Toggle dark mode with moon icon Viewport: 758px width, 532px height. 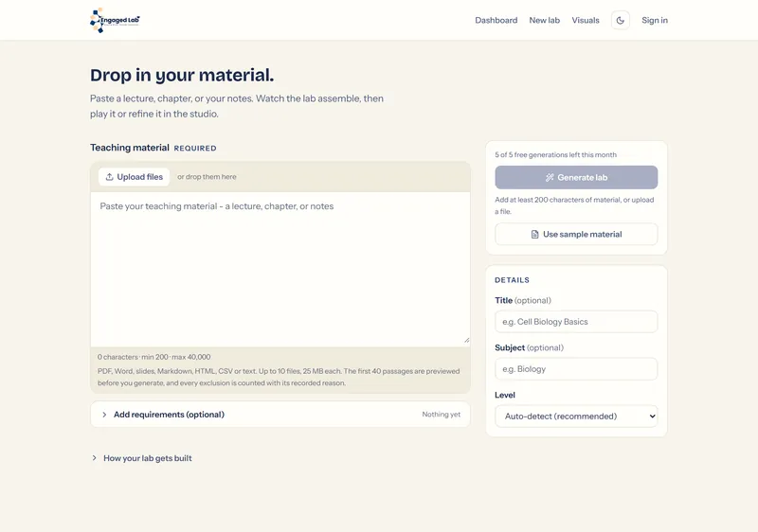click(x=621, y=20)
